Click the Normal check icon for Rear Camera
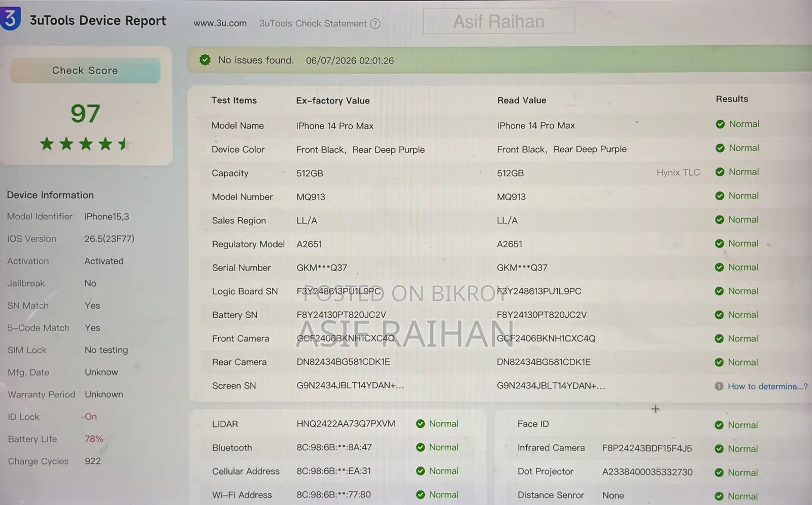Viewport: 812px width, 505px height. click(x=719, y=362)
